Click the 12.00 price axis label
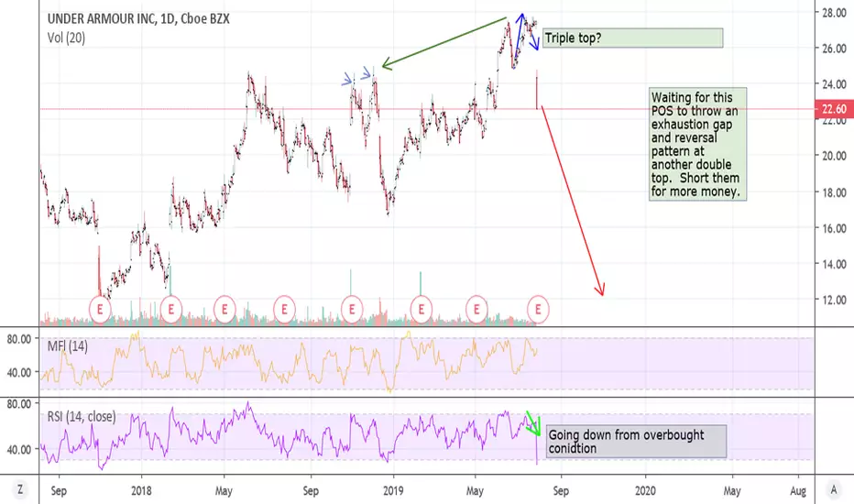 point(834,300)
